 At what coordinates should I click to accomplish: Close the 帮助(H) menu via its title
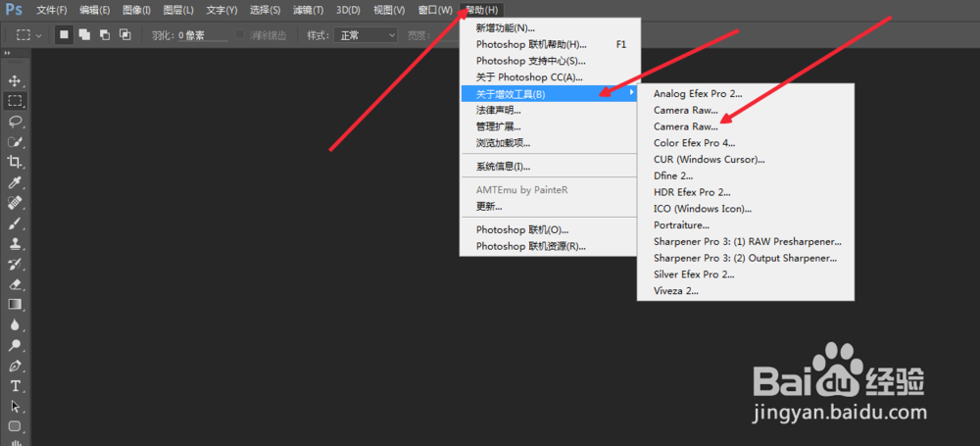click(482, 11)
